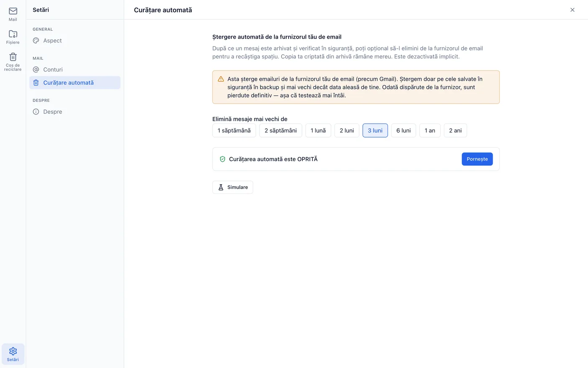Click the orange warning triangle icon
The width and height of the screenshot is (588, 368).
coord(221,79)
